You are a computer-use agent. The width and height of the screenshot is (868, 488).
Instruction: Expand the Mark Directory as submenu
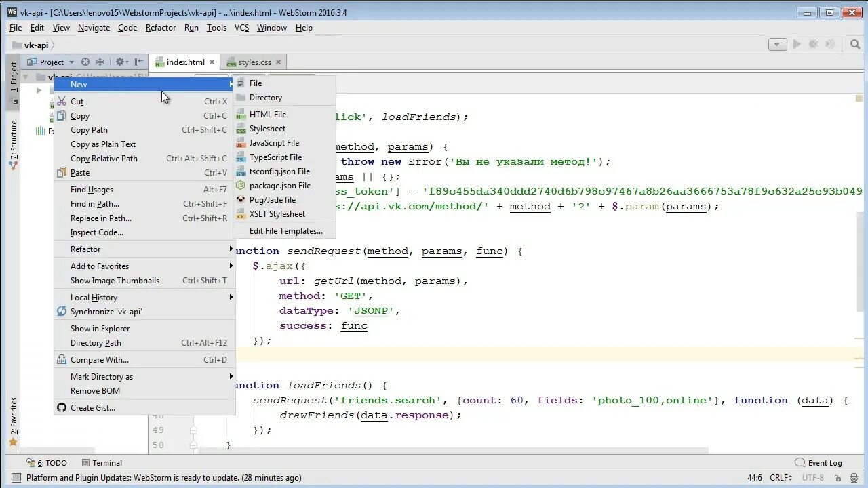click(x=231, y=377)
